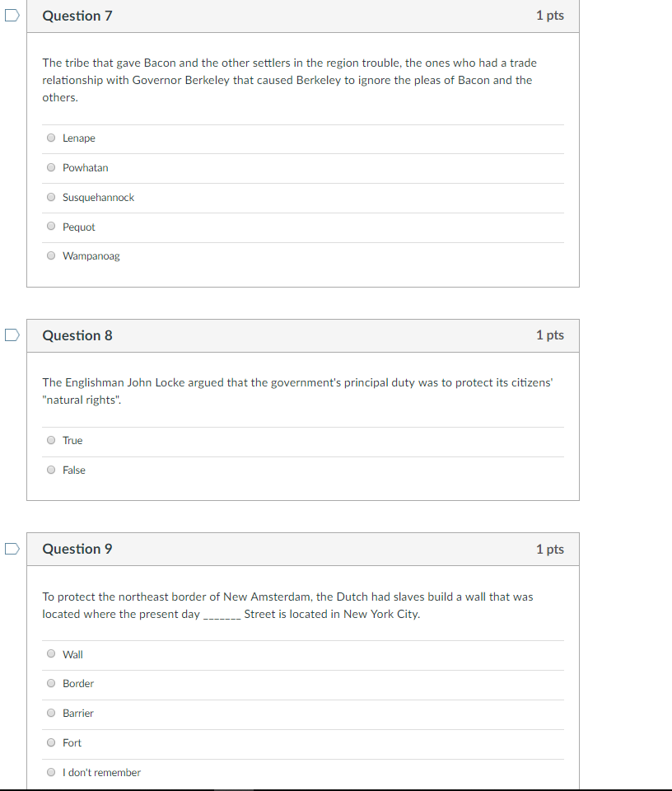This screenshot has width=672, height=791.
Task: Select the "I don't remember" option
Action: click(x=51, y=772)
